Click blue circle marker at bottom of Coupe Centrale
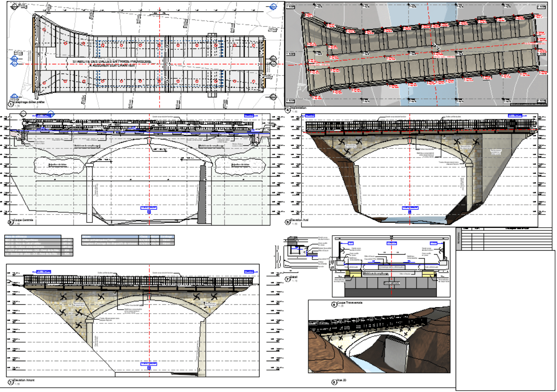The width and height of the screenshot is (557, 392). (149, 212)
